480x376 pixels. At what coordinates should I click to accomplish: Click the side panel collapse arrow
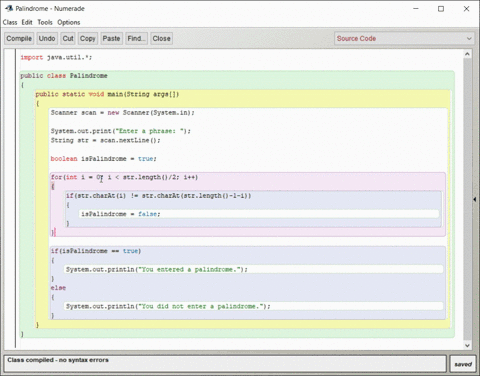[x=474, y=199]
